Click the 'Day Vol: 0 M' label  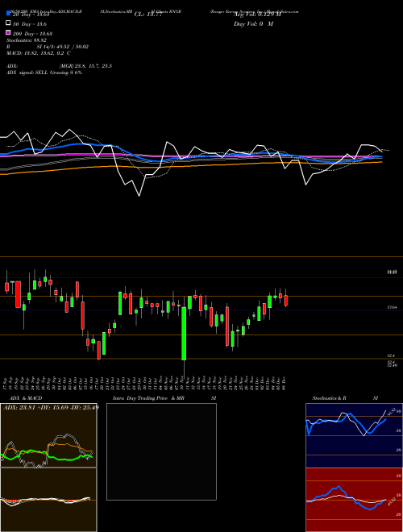pos(253,24)
